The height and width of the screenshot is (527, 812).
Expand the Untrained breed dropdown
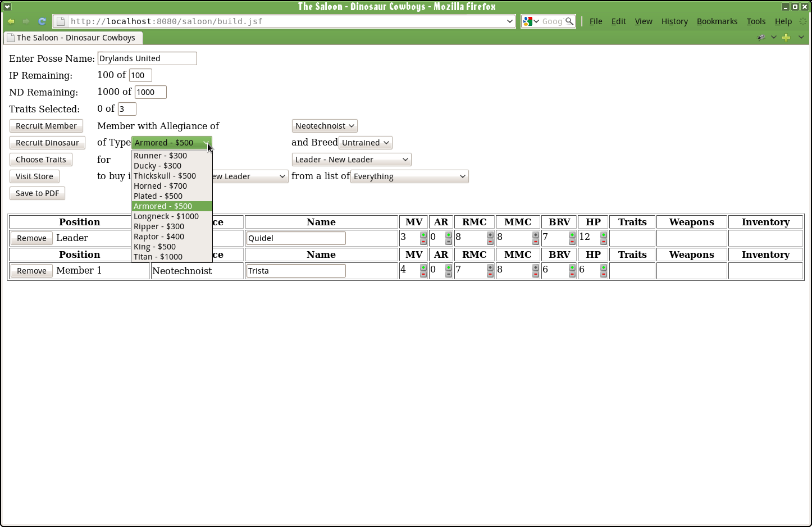365,143
